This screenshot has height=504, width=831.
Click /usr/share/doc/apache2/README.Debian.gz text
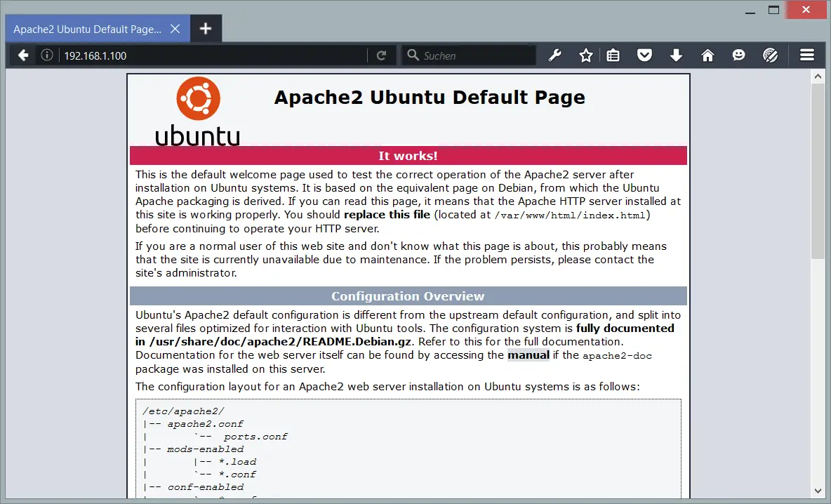click(x=280, y=341)
